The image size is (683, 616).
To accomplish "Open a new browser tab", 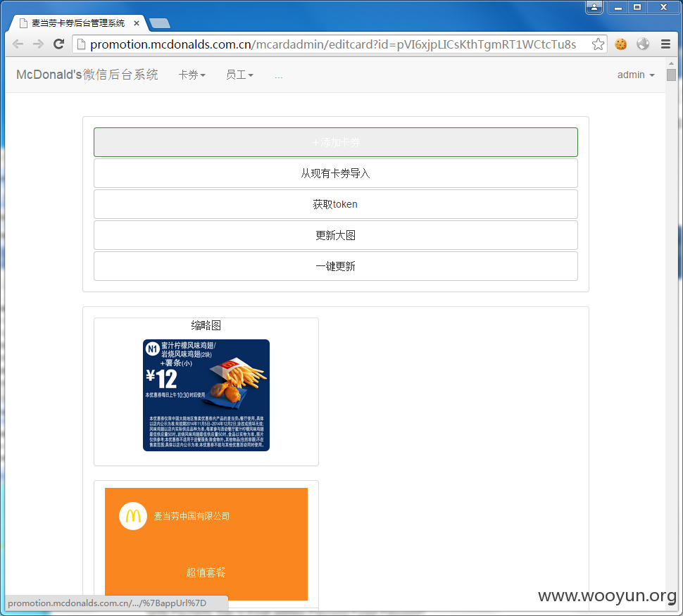I will (159, 23).
